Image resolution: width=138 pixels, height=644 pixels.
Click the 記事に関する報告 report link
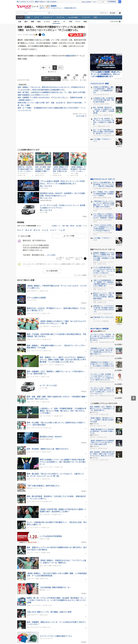[x=24, y=80]
